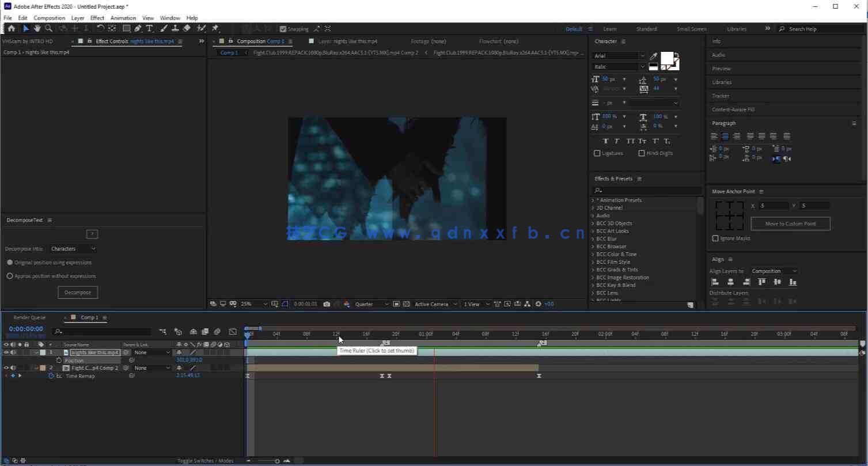The image size is (868, 466).
Task: Toggle the Snapping checkbox
Action: point(283,29)
